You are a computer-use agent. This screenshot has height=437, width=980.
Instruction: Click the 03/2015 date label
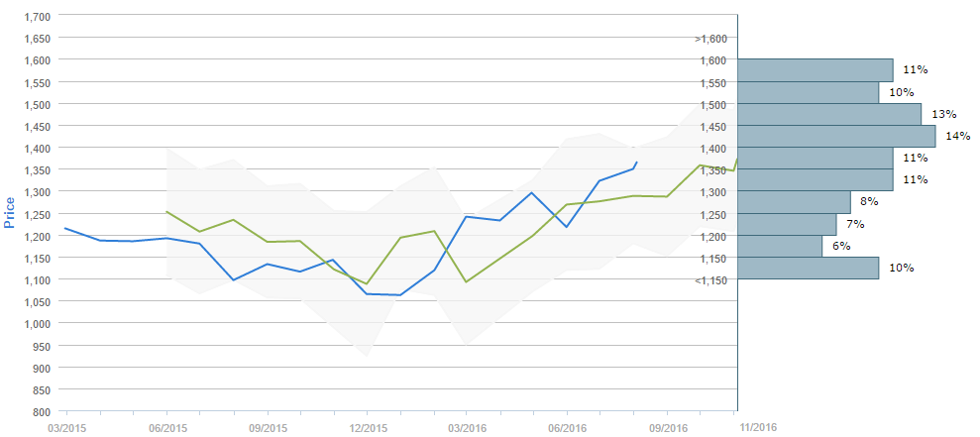point(66,428)
